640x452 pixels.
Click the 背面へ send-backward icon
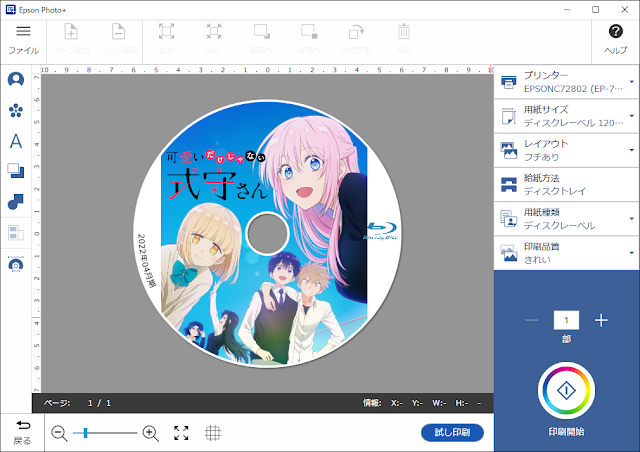[x=309, y=40]
